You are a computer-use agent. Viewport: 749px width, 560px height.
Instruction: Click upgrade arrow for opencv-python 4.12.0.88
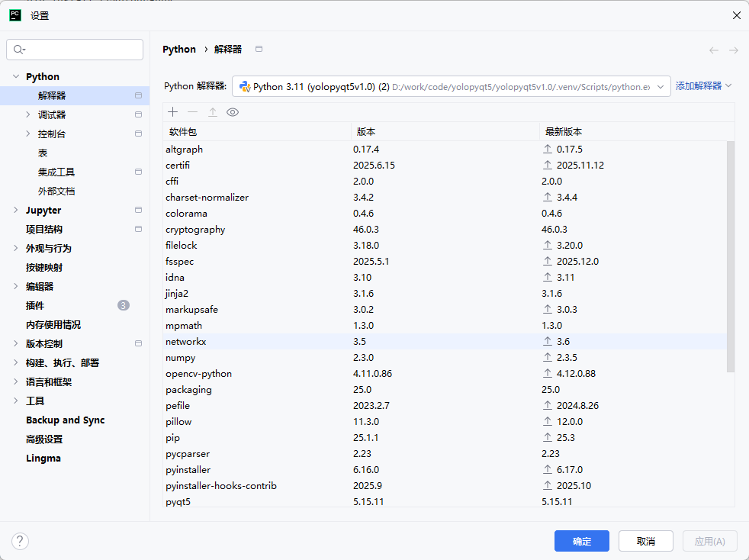[x=548, y=374]
